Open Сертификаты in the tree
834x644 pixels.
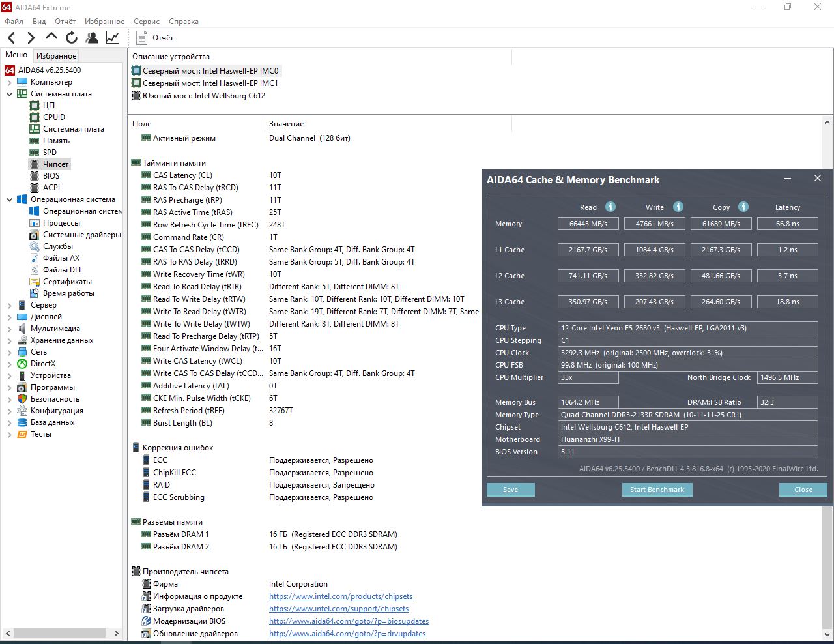(67, 282)
